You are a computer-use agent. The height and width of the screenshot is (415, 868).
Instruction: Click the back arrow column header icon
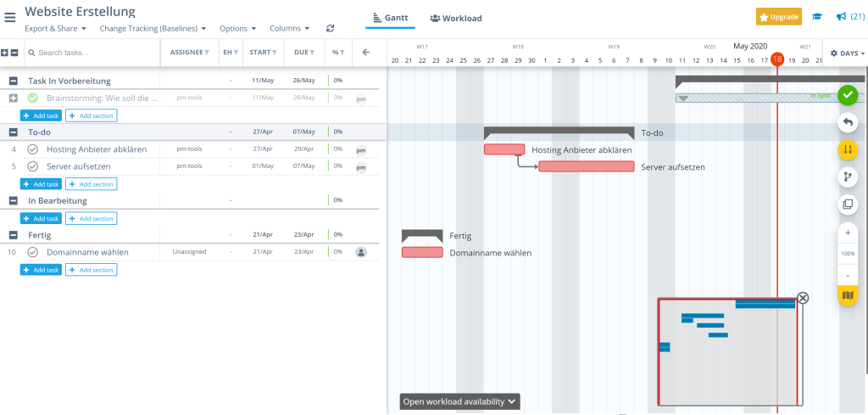click(x=366, y=53)
